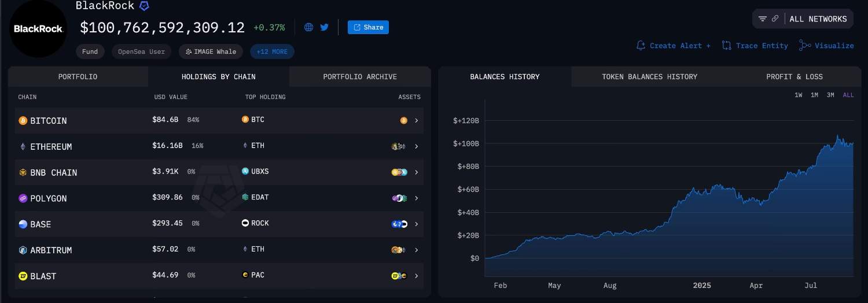Click the BTC top holding icon
This screenshot has width=868, height=303.
pos(245,120)
